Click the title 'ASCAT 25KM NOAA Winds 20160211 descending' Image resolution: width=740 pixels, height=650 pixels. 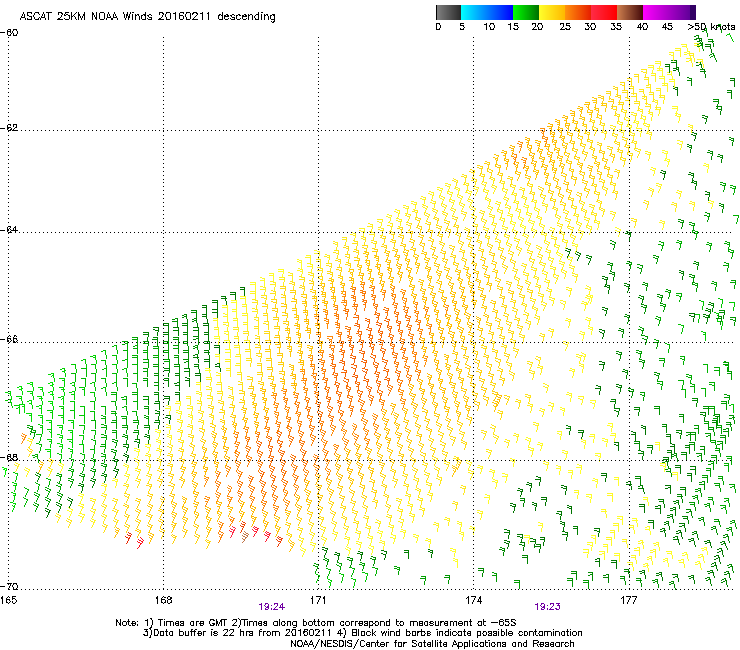[x=147, y=17]
